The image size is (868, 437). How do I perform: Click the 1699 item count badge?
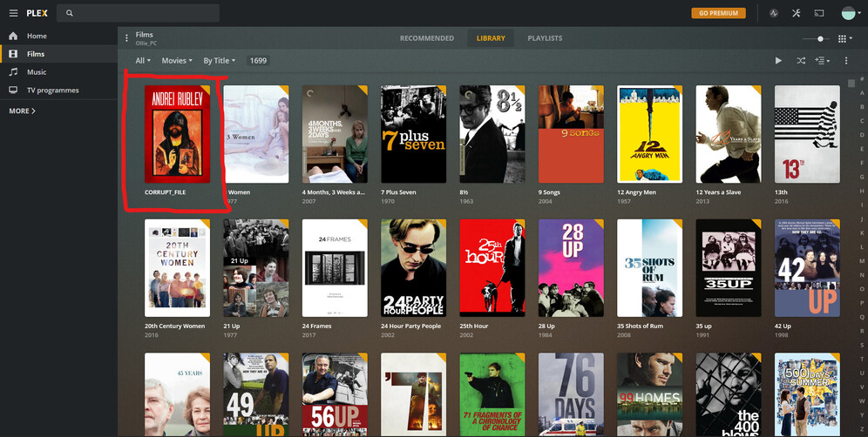pos(258,61)
